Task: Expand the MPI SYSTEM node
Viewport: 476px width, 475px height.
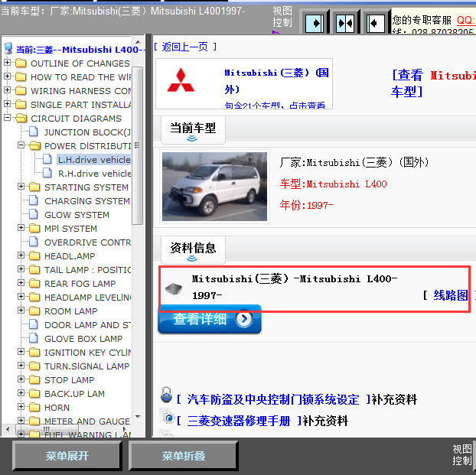Action: coord(21,227)
